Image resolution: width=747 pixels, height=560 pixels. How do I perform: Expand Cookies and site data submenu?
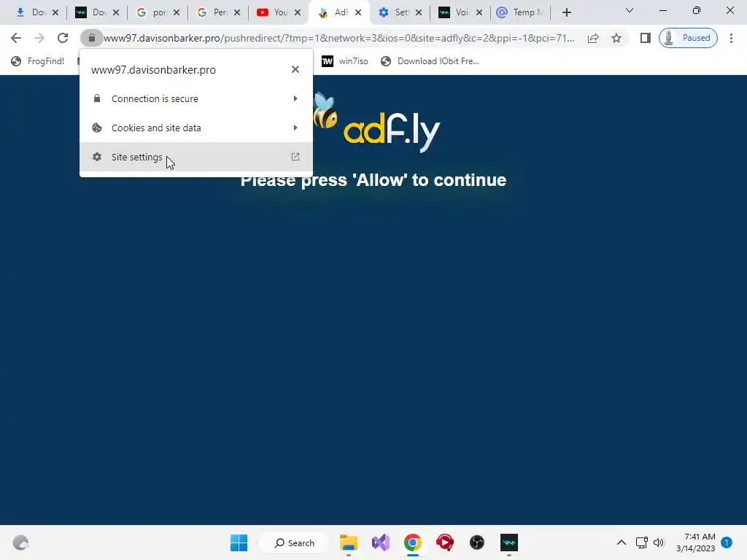(196, 128)
